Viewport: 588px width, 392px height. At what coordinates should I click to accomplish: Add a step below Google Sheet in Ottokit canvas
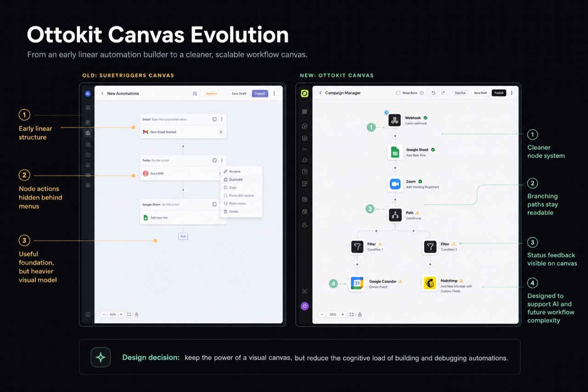tap(395, 168)
